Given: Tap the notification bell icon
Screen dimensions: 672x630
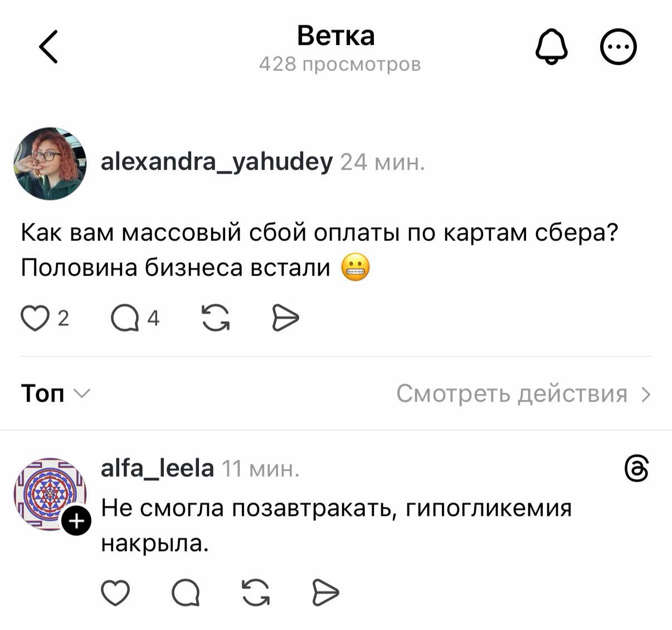Looking at the screenshot, I should [x=551, y=47].
